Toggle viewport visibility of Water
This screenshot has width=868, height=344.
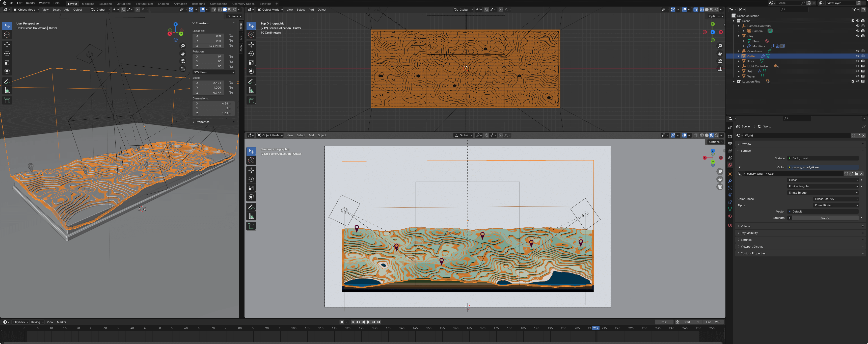tap(858, 76)
